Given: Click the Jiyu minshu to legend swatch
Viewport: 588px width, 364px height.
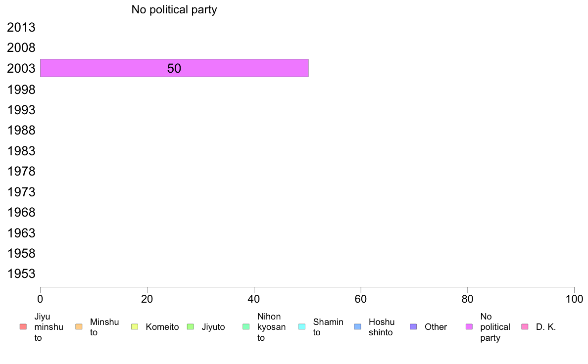Looking at the screenshot, I should (x=23, y=327).
